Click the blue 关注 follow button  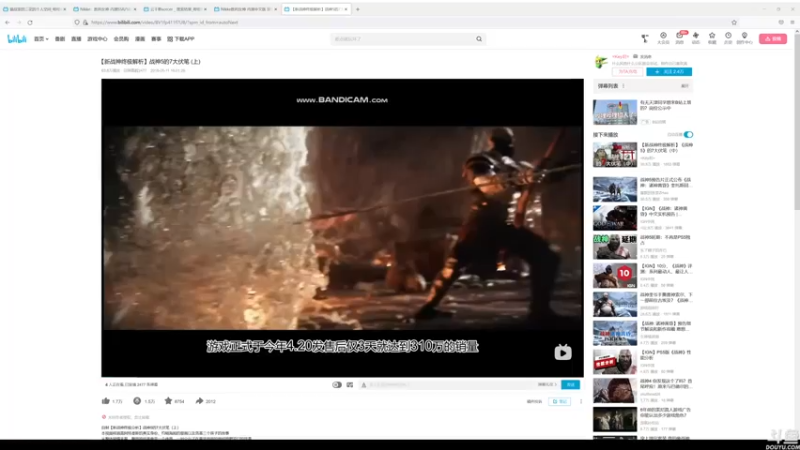pos(669,72)
